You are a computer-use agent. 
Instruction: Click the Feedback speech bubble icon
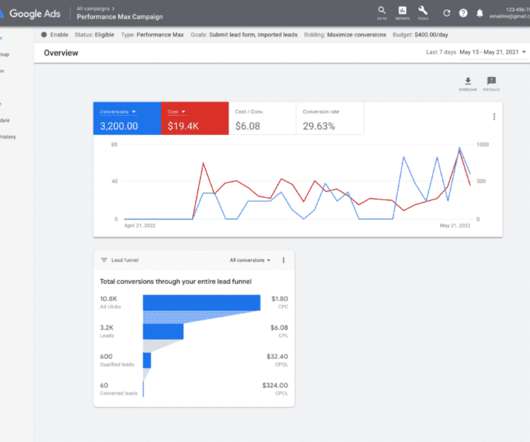[491, 81]
